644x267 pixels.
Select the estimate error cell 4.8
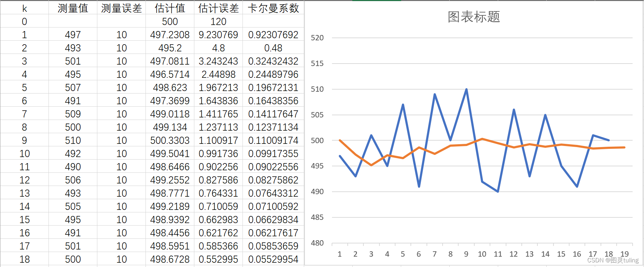(218, 48)
